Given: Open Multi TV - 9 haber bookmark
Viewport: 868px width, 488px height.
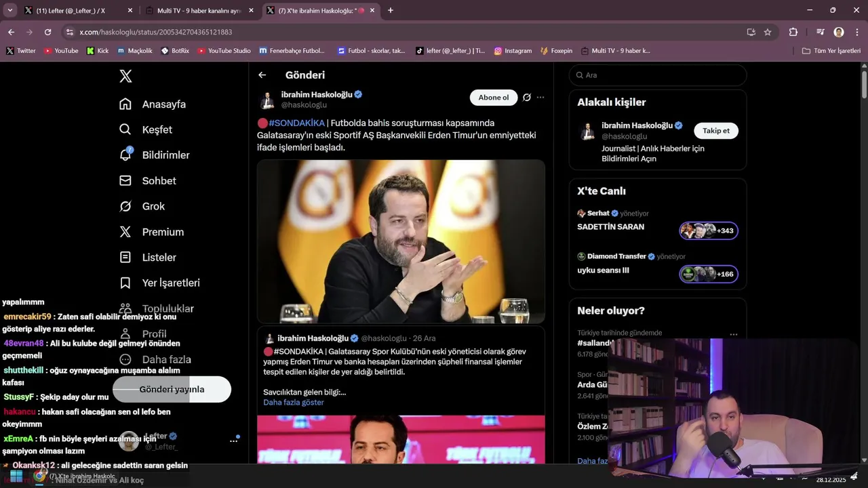Looking at the screenshot, I should point(616,51).
